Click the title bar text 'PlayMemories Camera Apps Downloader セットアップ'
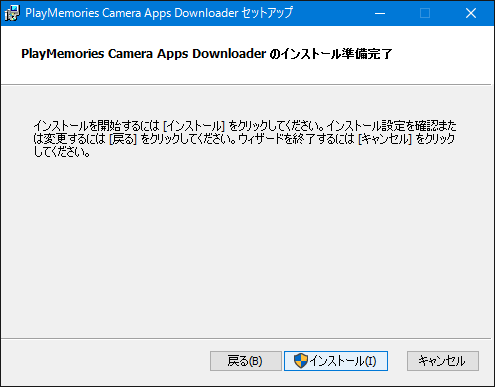 [159, 13]
